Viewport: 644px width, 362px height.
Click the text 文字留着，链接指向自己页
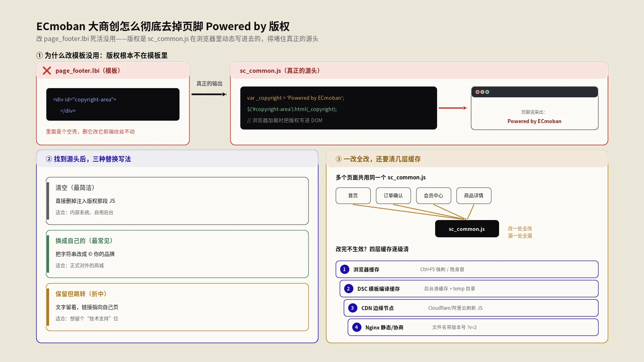coord(87,307)
